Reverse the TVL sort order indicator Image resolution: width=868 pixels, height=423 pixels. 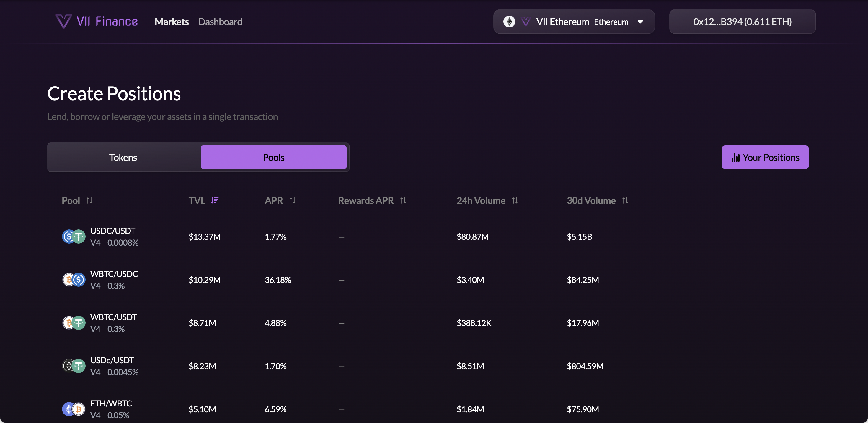[x=215, y=200]
